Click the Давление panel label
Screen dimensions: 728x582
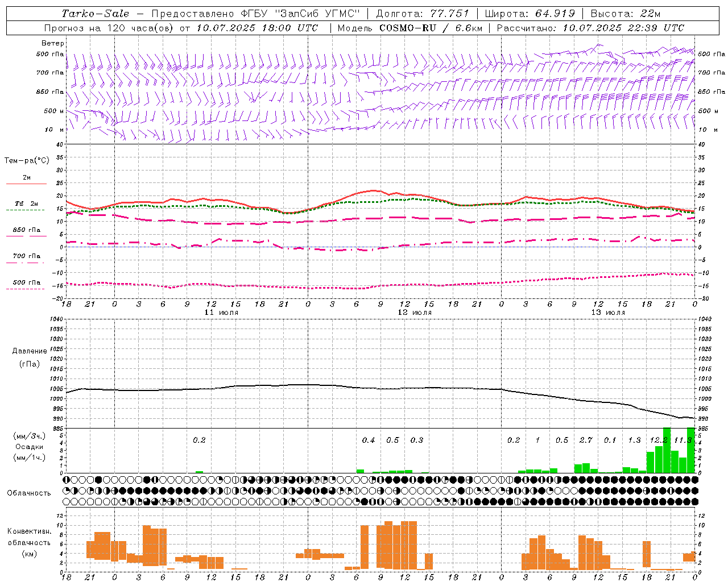tap(29, 351)
